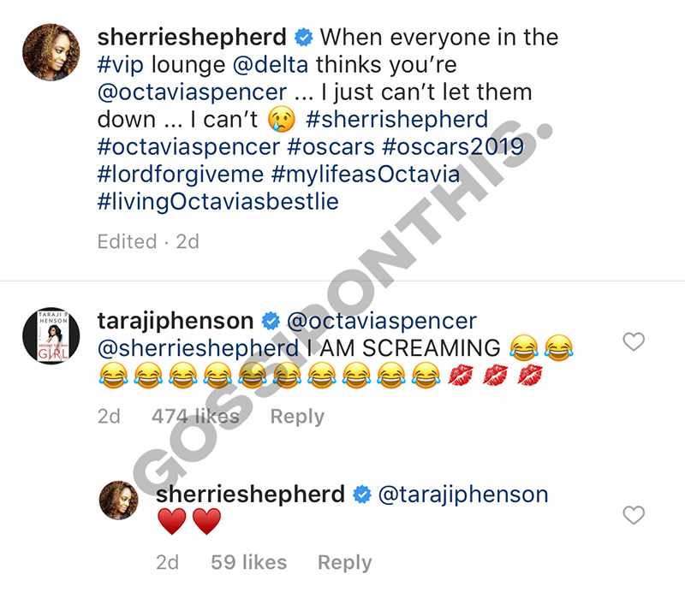Open sherrieshepherd's profile picture on the post caption
685x616 pixels.
[x=51, y=52]
